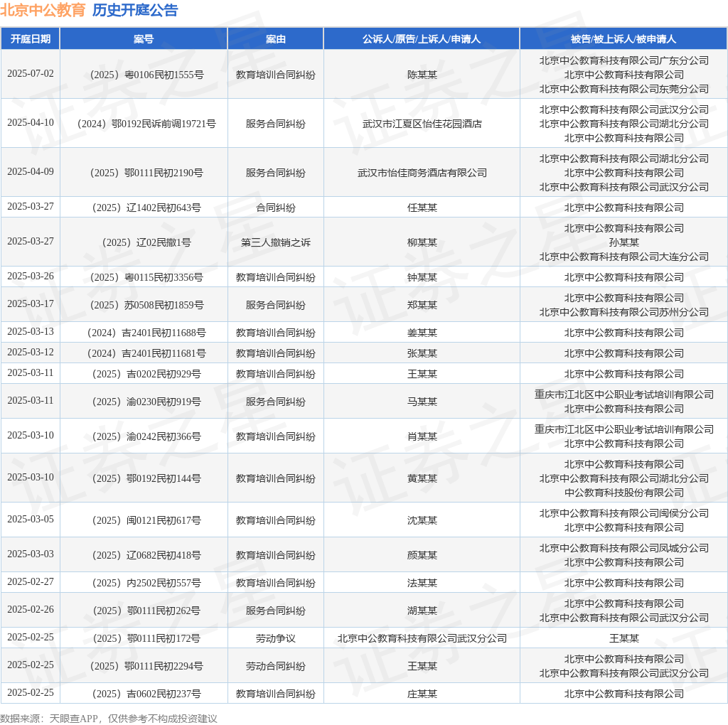The height and width of the screenshot is (725, 728).
Task: Select case number (2024)鄂0192民诉前调19721号
Action: pyautogui.click(x=146, y=124)
